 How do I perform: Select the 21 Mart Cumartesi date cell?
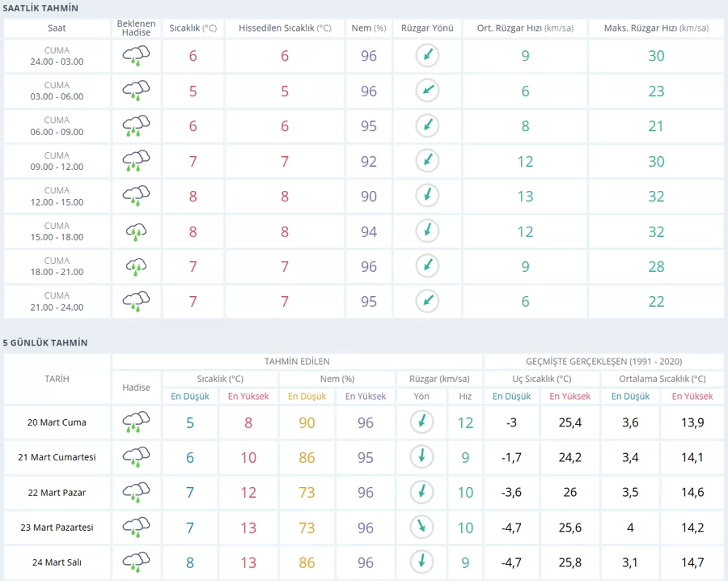pyautogui.click(x=57, y=457)
